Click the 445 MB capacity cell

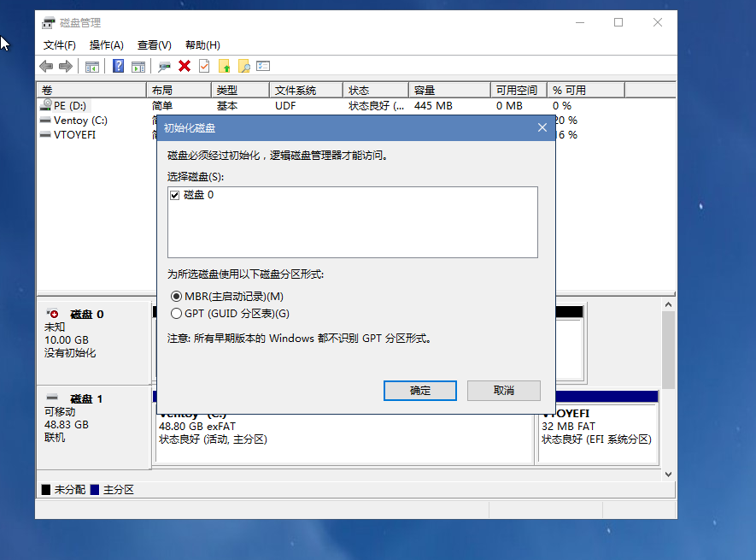433,106
